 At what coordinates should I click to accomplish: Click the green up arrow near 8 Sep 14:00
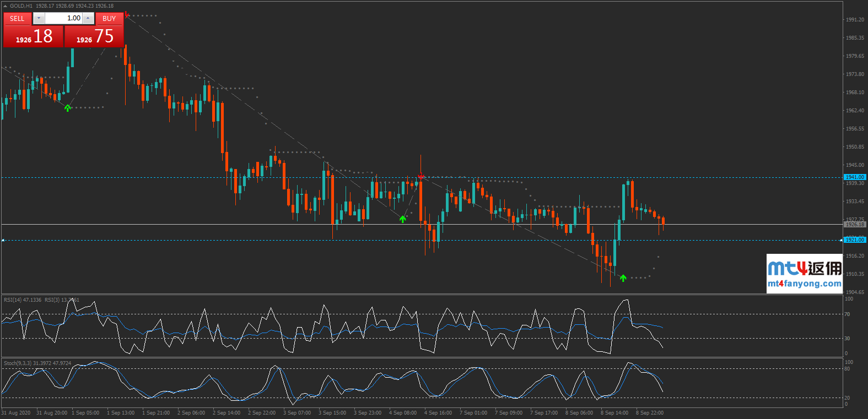[x=623, y=278]
